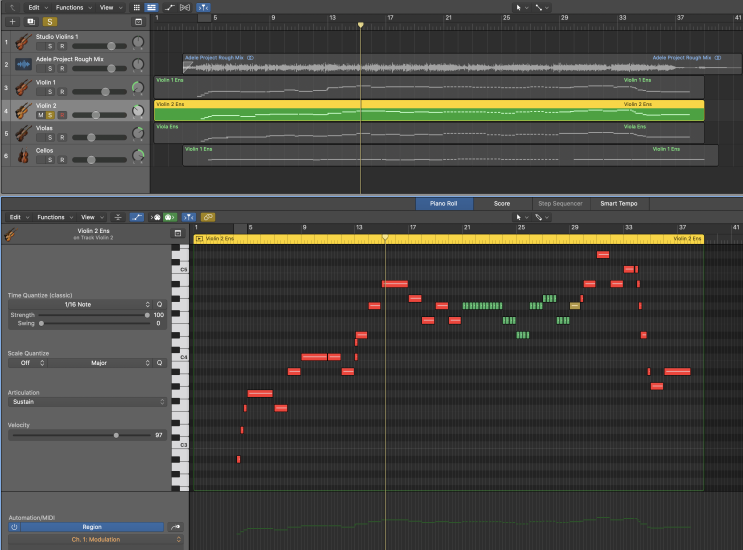Toggle catch playhead in piano roll toolbar
Image resolution: width=743 pixels, height=550 pixels.
point(189,217)
